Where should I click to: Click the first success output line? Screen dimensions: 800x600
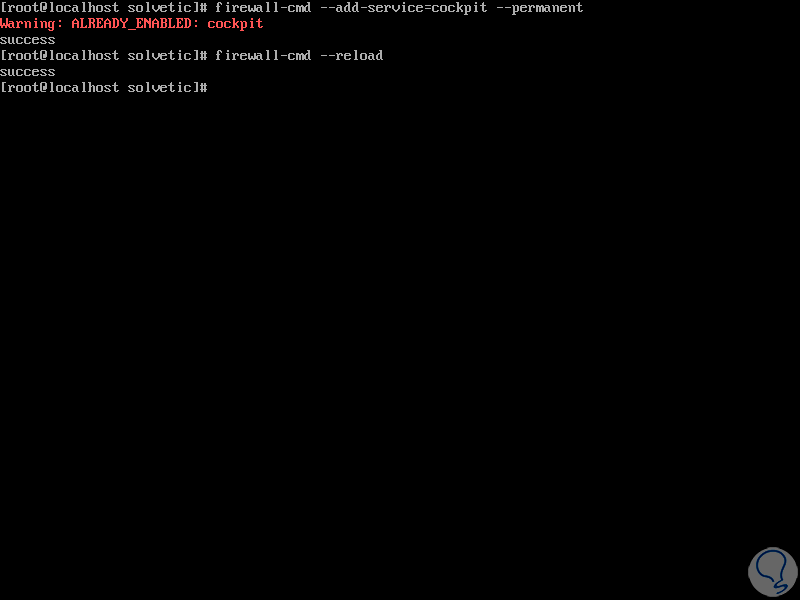(28, 40)
